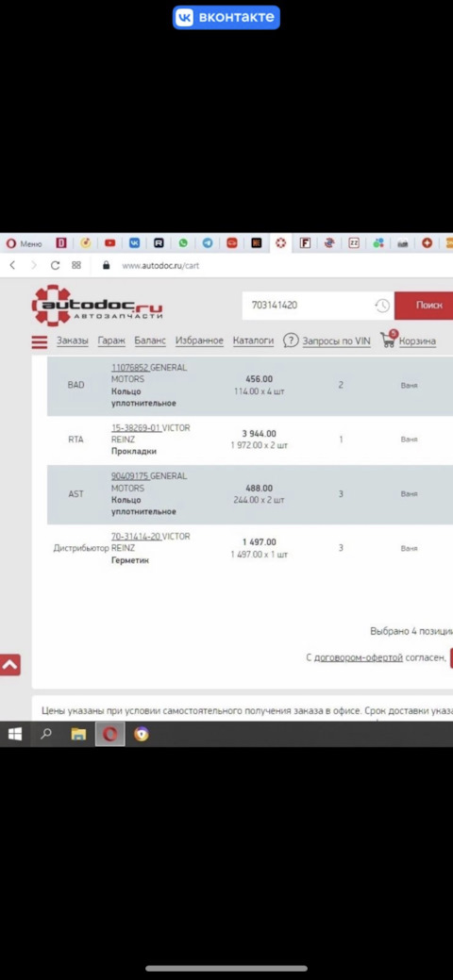Open part number 70-31414-20 link
453x980 pixels.
[136, 537]
